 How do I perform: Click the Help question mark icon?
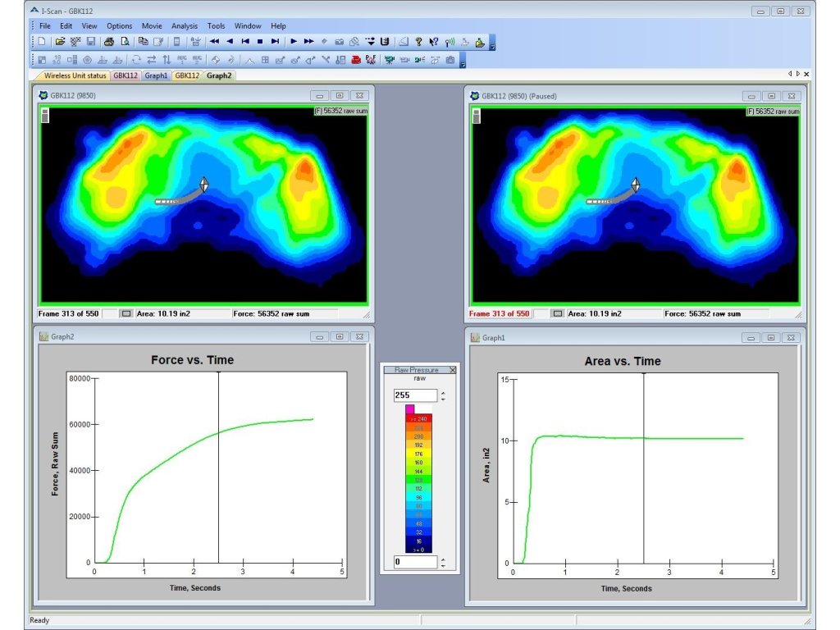tap(418, 41)
